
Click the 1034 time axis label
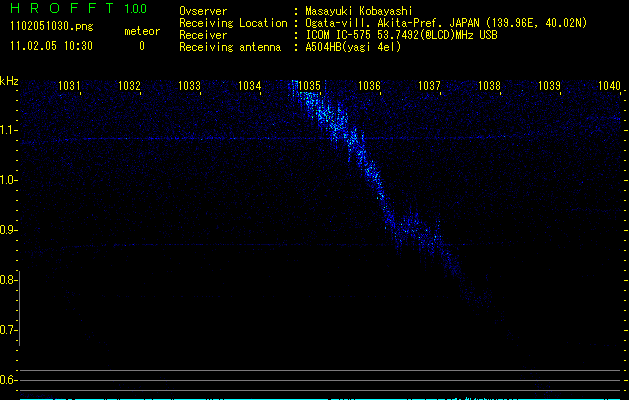pyautogui.click(x=249, y=85)
